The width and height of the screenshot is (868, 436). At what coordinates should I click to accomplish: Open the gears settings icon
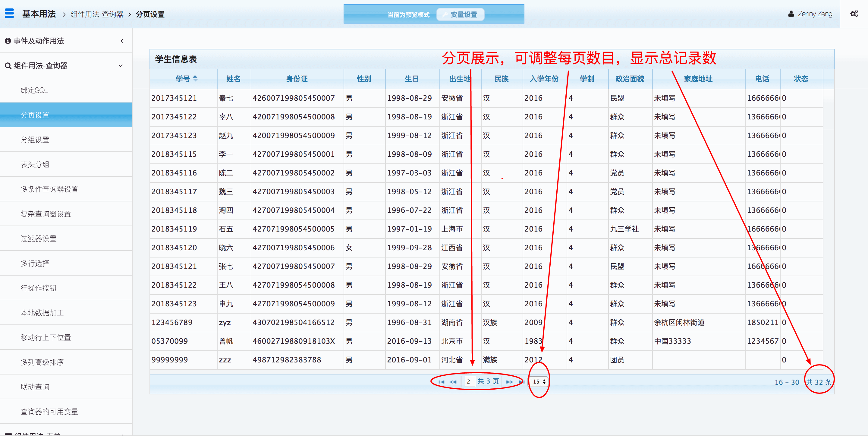pyautogui.click(x=854, y=14)
